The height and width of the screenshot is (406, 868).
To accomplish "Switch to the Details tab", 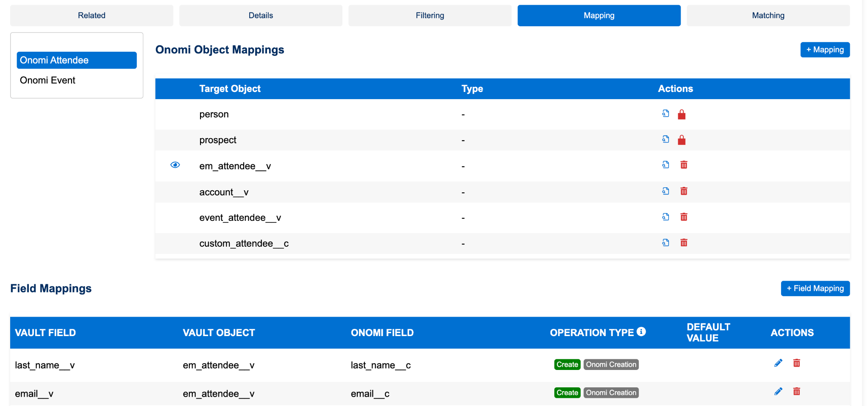I will coord(261,16).
